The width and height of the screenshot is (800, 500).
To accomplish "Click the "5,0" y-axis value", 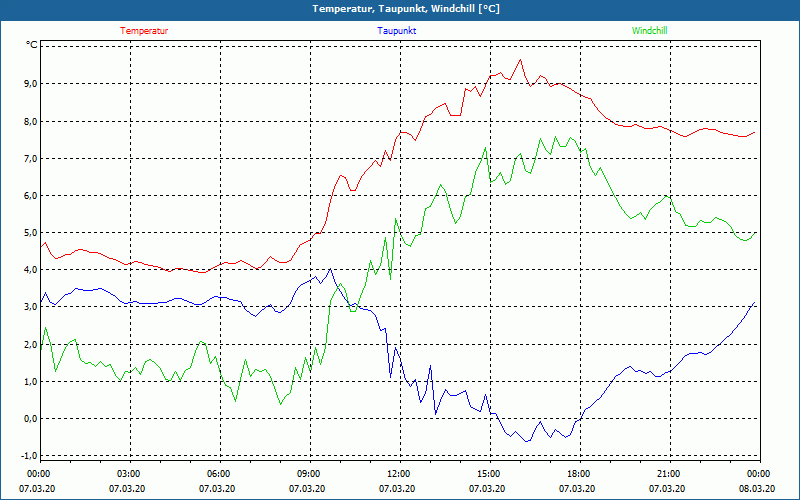I will (32, 233).
